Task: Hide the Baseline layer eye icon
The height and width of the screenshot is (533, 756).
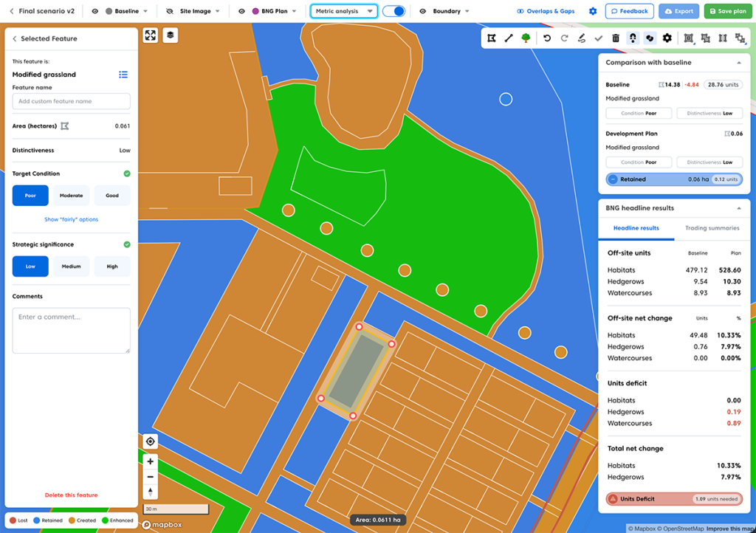Action: (x=95, y=12)
